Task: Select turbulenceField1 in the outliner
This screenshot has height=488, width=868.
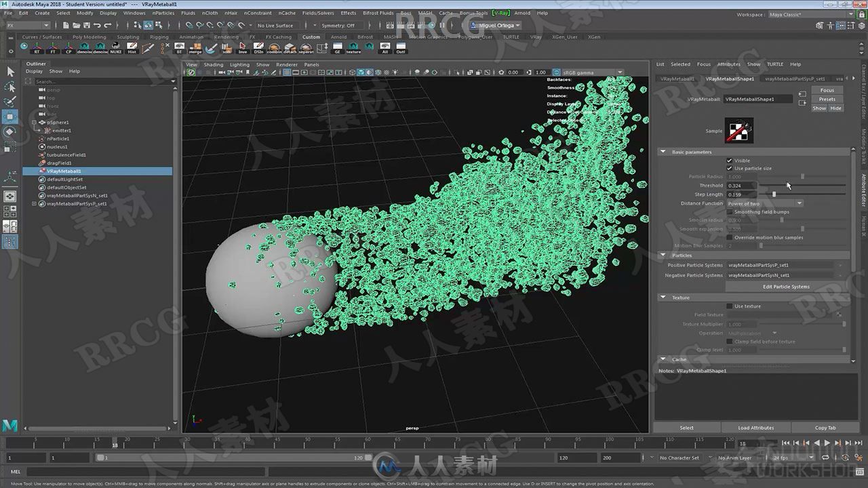Action: tap(66, 155)
